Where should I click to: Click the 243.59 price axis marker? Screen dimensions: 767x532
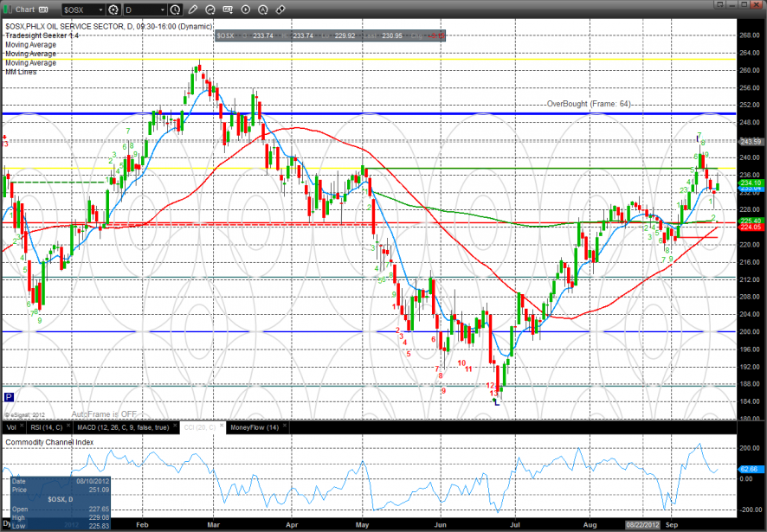click(751, 142)
